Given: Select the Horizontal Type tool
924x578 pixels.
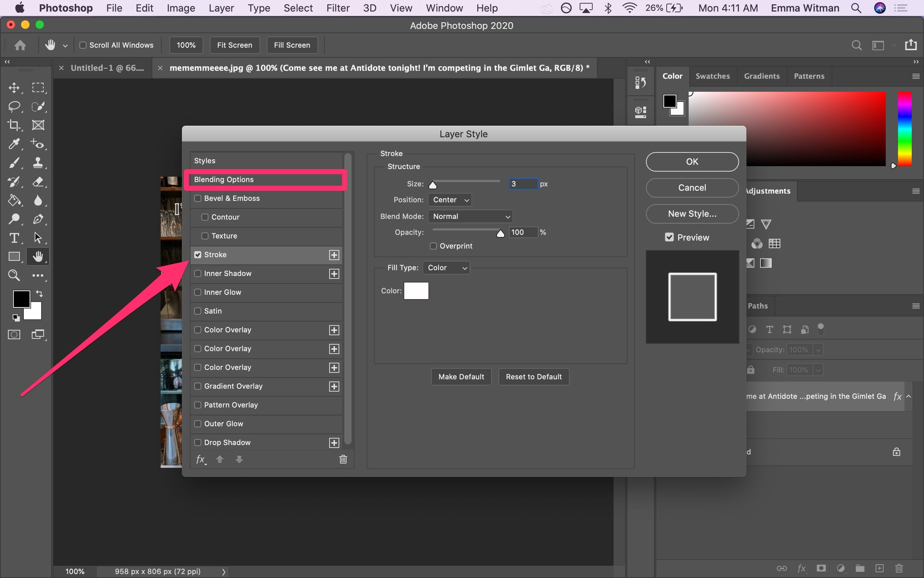Looking at the screenshot, I should (14, 238).
